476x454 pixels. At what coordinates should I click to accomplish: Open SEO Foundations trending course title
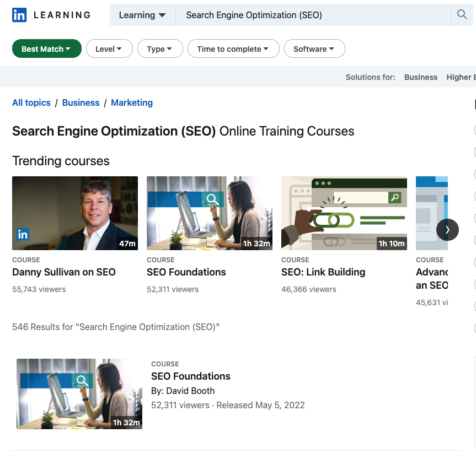[186, 272]
